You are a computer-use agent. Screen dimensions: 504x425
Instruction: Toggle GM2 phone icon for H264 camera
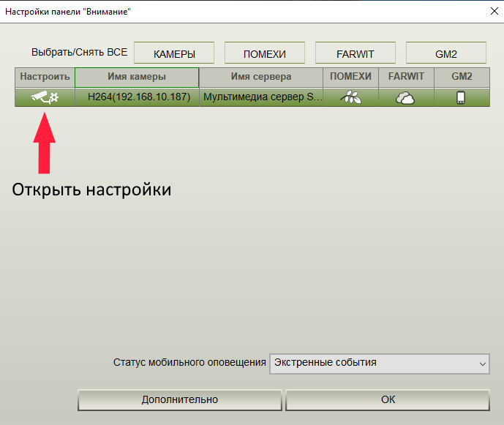[x=461, y=97]
